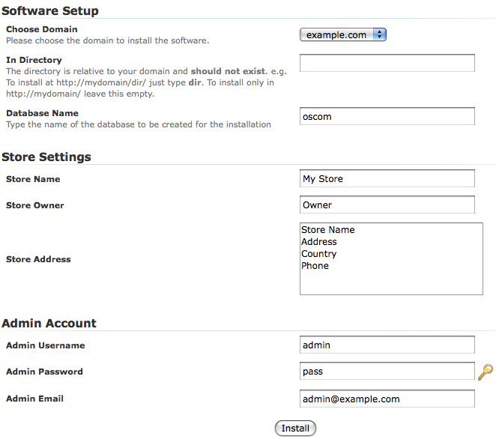This screenshot has width=496, height=448.
Task: Click the Install button
Action: point(295,428)
